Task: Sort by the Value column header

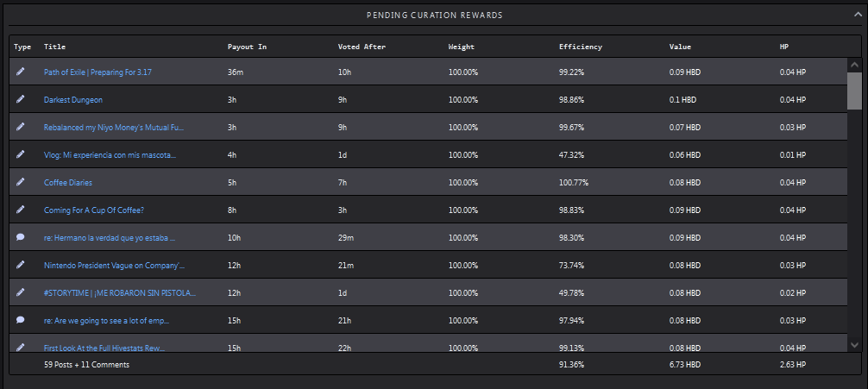Action: coord(680,47)
